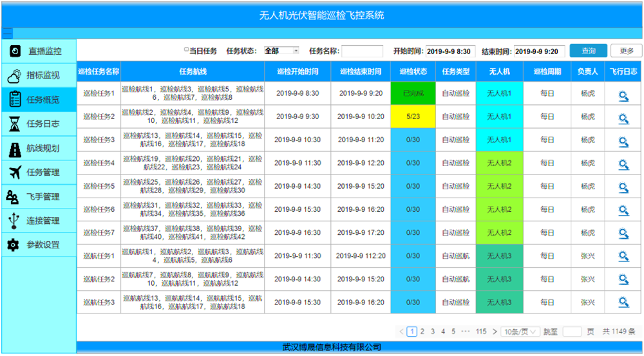Open the 10条/页 page size dropdown

pos(520,332)
